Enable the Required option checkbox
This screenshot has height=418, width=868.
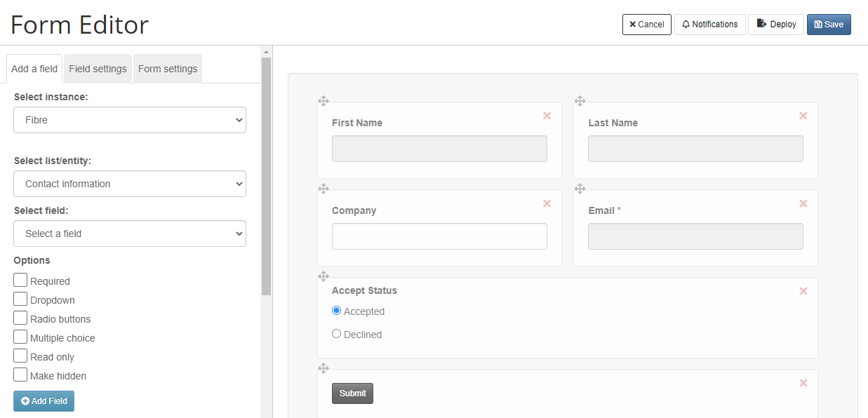pos(20,280)
